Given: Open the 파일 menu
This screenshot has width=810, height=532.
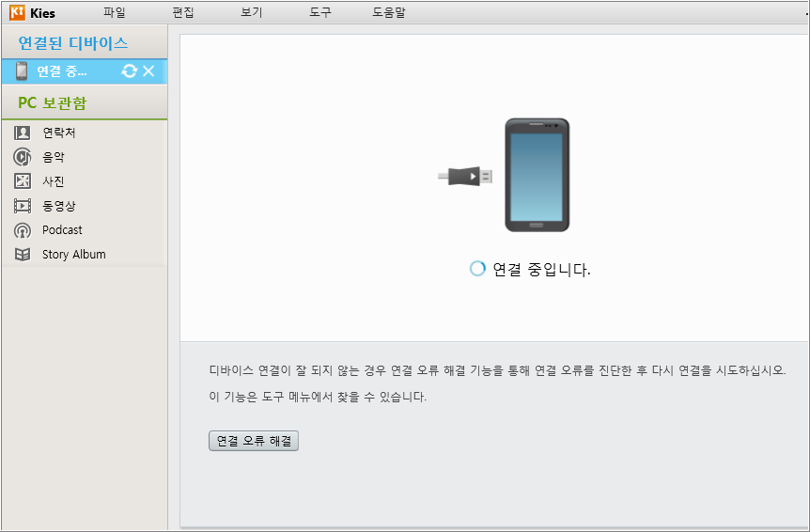Looking at the screenshot, I should pos(114,12).
